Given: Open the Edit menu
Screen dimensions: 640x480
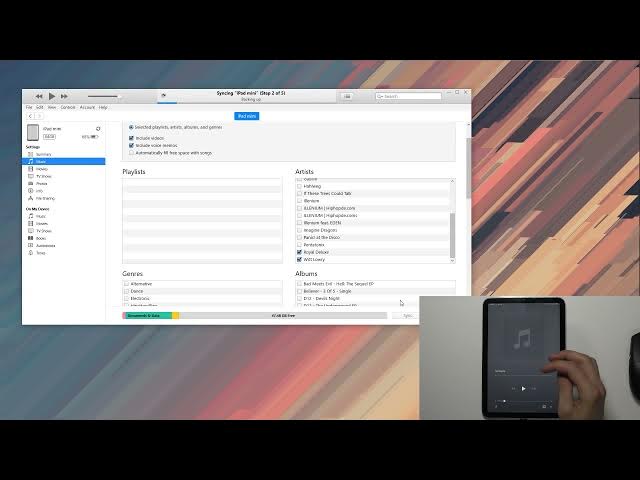Looking at the screenshot, I should click(x=40, y=107).
